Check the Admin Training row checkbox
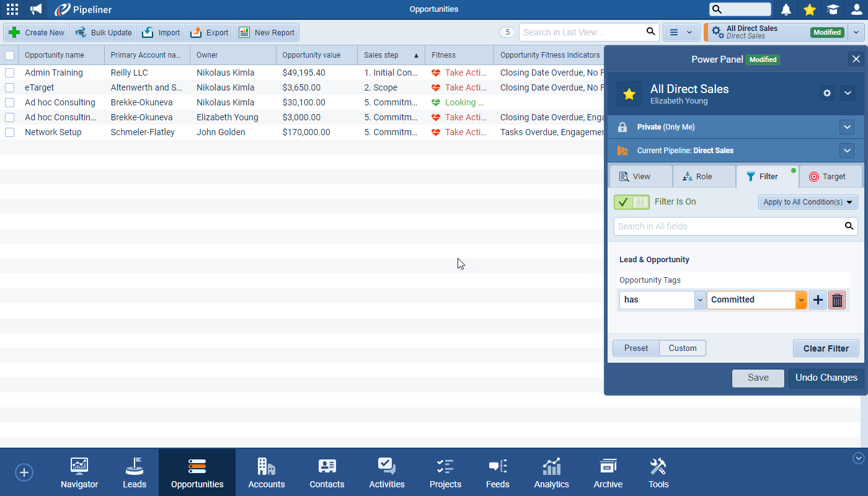 point(9,73)
